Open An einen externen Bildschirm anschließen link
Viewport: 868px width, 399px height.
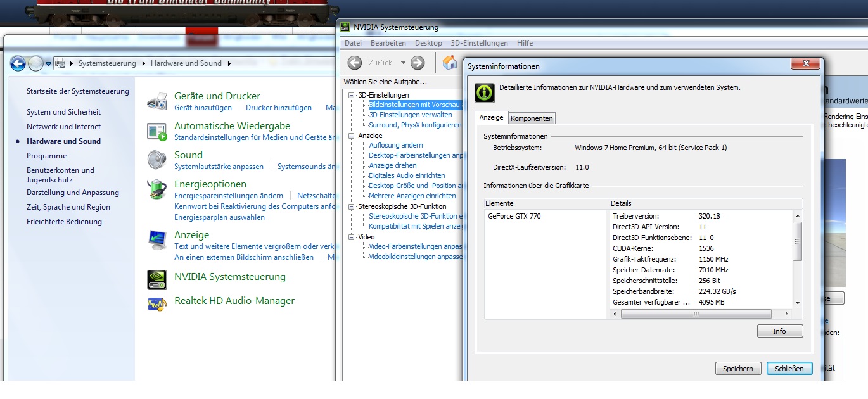pos(244,257)
